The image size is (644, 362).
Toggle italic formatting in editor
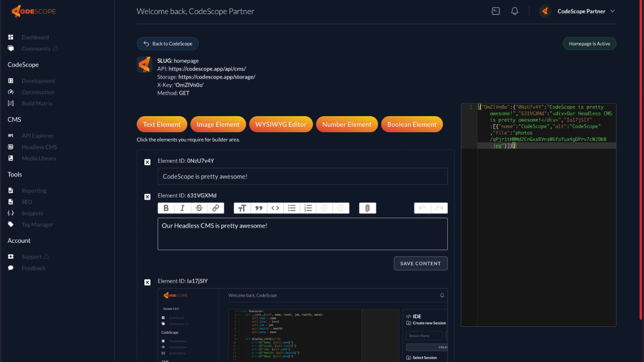tap(182, 208)
